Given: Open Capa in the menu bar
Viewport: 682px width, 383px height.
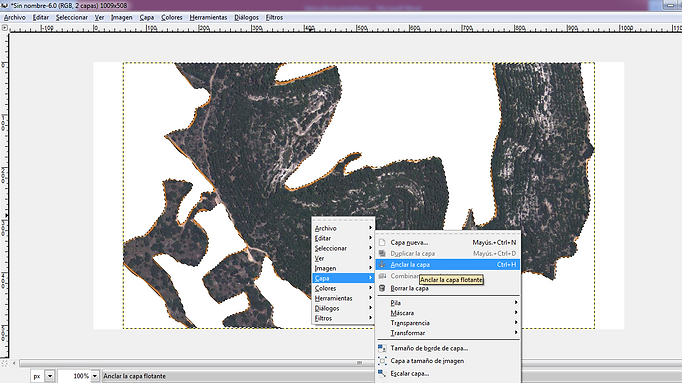Looking at the screenshot, I should [x=147, y=17].
